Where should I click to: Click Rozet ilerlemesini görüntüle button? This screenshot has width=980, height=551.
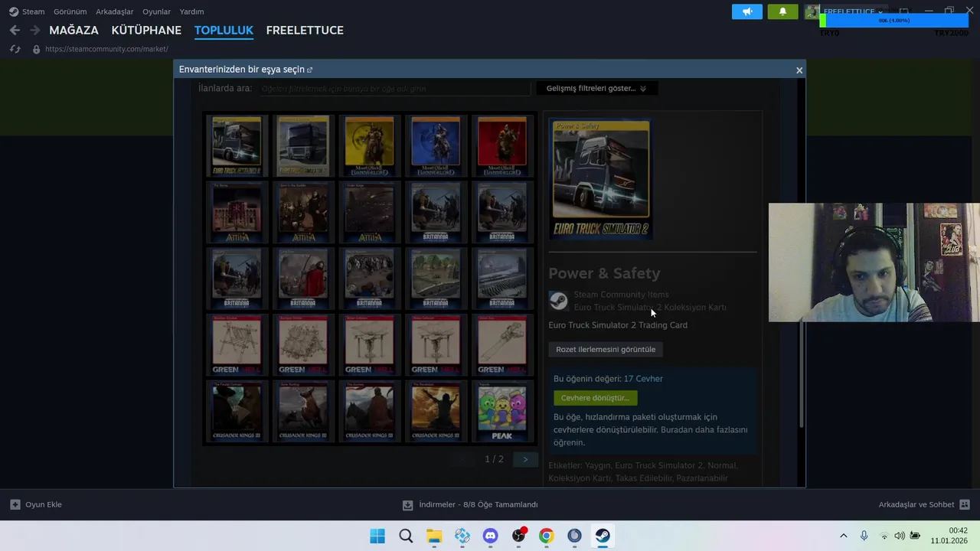[x=606, y=350]
